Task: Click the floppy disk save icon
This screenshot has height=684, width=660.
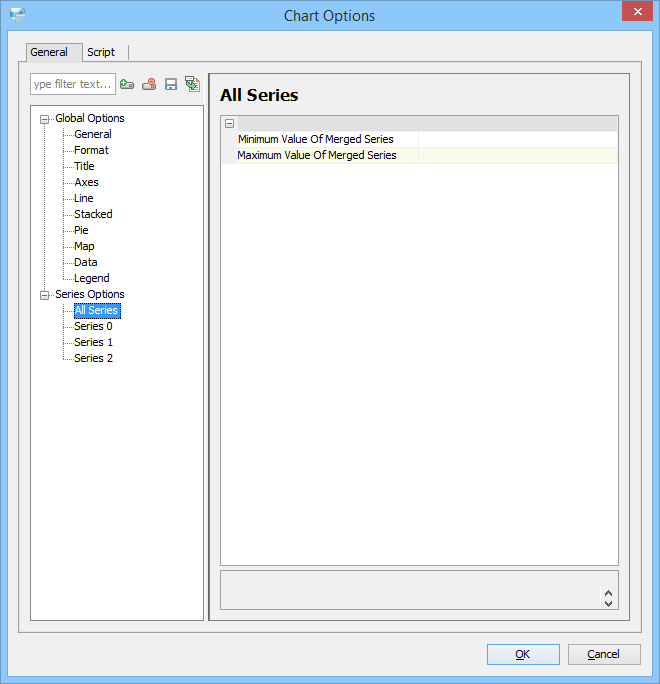Action: pos(171,84)
